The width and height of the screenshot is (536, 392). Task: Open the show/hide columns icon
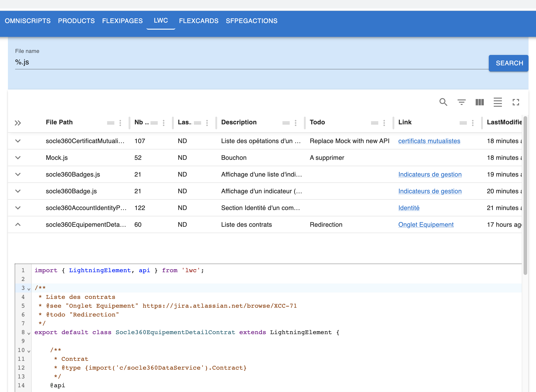pyautogui.click(x=480, y=102)
